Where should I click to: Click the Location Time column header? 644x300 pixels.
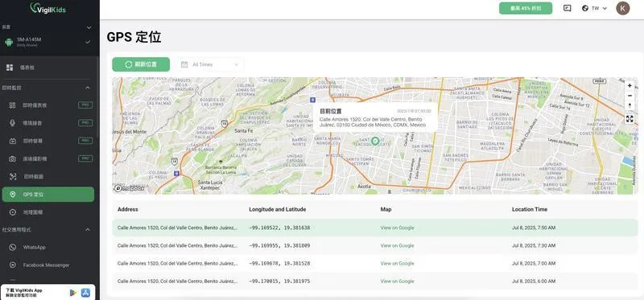click(530, 209)
